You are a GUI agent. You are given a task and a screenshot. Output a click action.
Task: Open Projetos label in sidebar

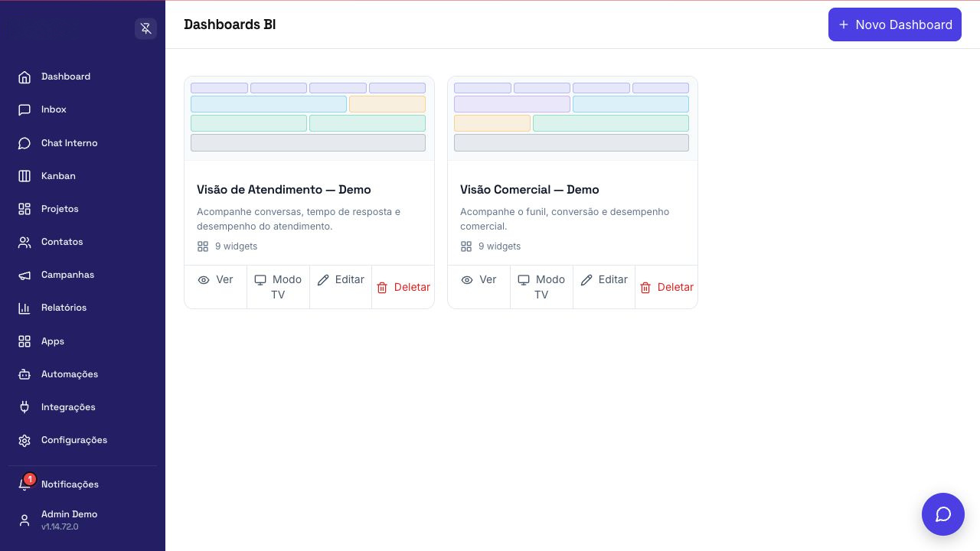pos(60,209)
